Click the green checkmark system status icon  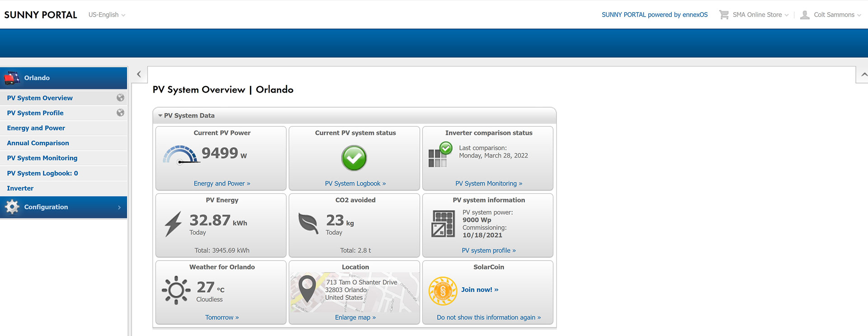pos(354,158)
